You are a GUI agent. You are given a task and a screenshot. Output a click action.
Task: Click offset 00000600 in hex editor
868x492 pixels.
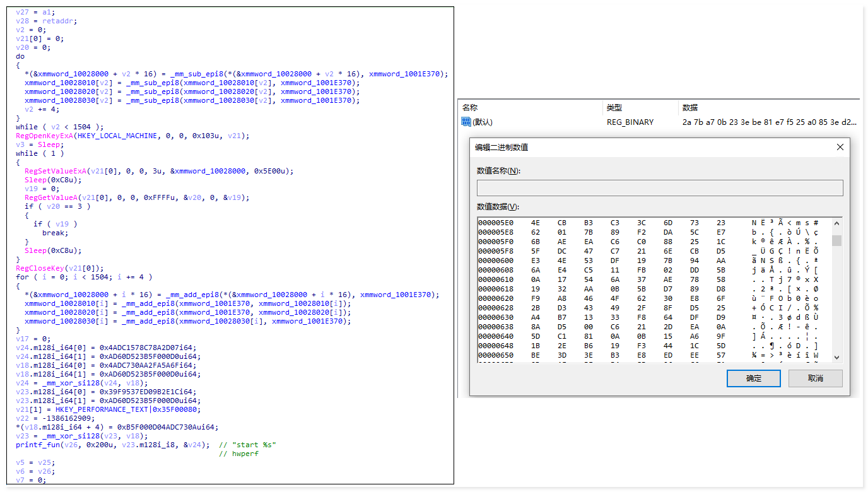tap(496, 259)
